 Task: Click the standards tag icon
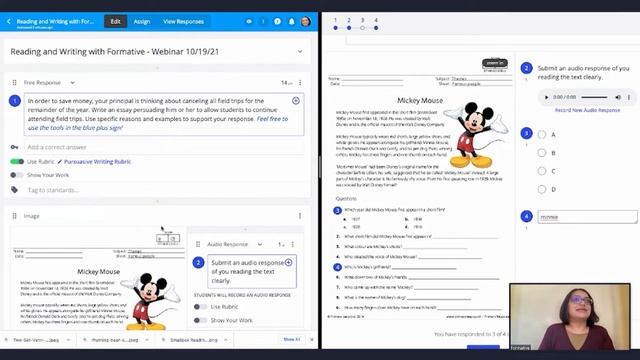14,190
